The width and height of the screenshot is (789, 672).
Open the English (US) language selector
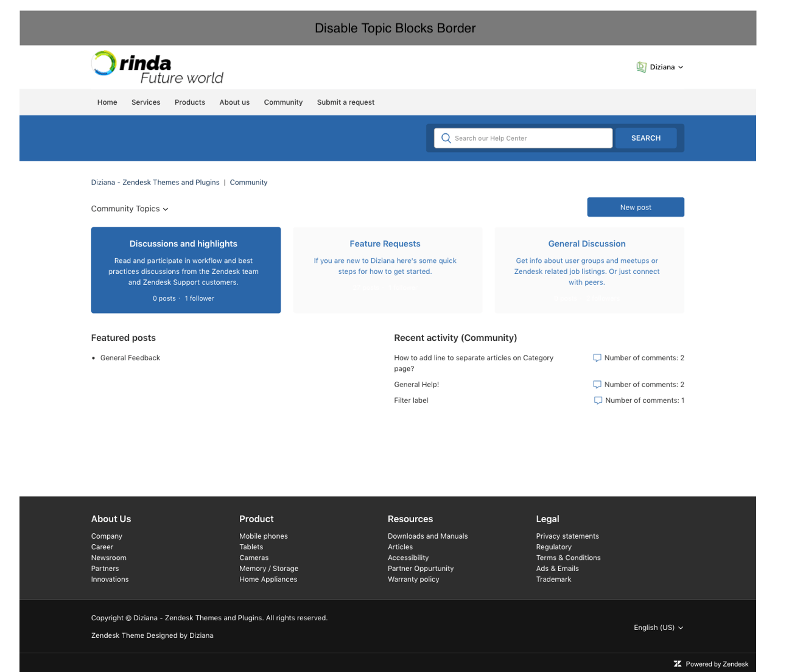658,628
